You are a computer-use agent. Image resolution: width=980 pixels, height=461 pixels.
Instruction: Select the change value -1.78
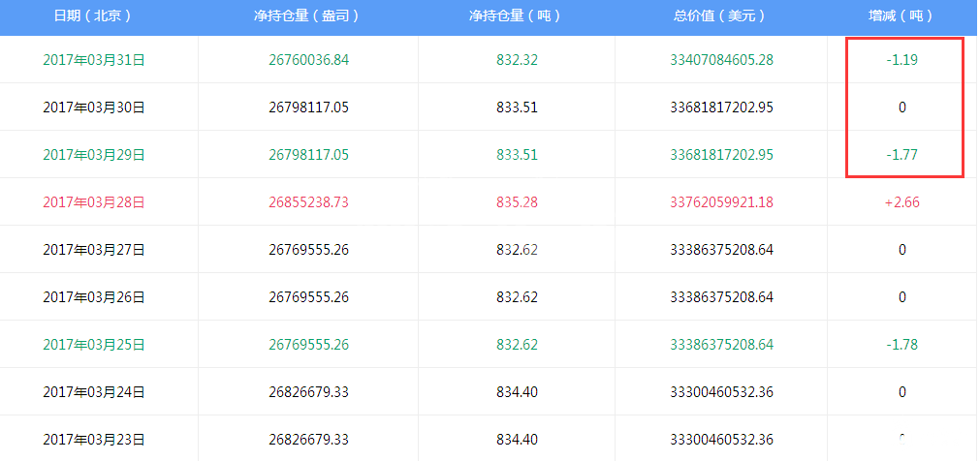pyautogui.click(x=901, y=345)
